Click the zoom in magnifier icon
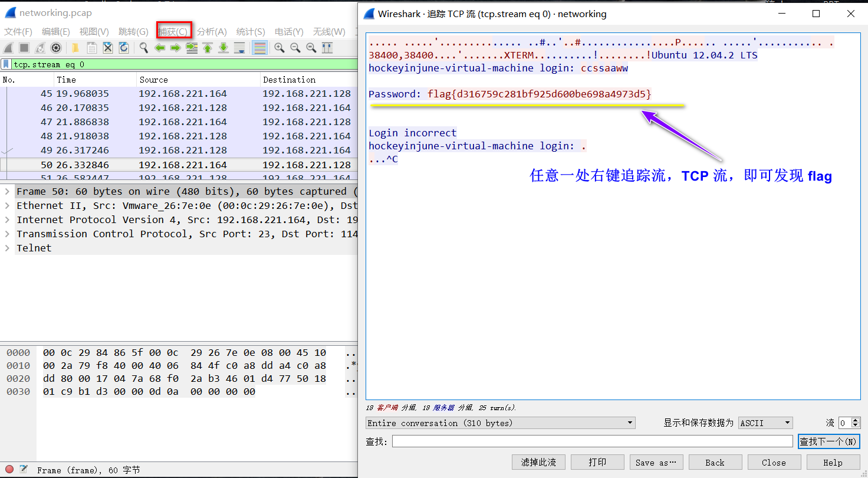The height and width of the screenshot is (478, 868). [x=280, y=48]
